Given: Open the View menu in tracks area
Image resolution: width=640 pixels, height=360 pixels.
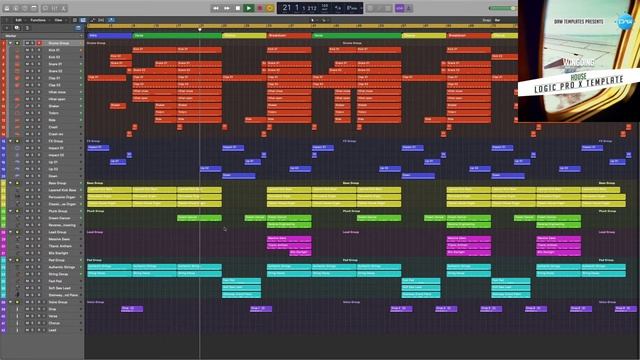Looking at the screenshot, I should tap(58, 20).
